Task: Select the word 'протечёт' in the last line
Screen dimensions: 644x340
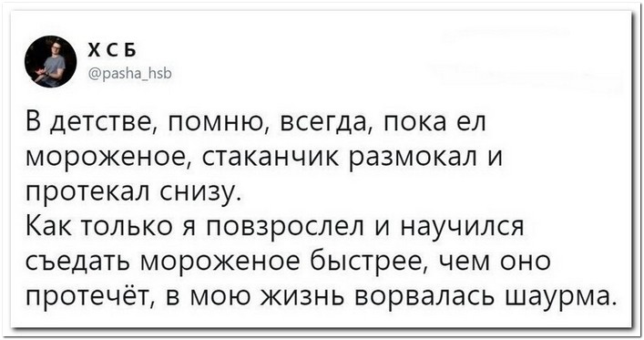Action: click(x=93, y=297)
